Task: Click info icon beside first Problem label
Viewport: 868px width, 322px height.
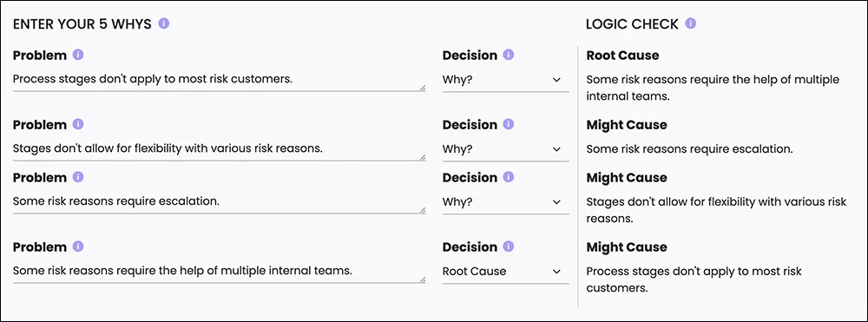Action: pyautogui.click(x=78, y=55)
